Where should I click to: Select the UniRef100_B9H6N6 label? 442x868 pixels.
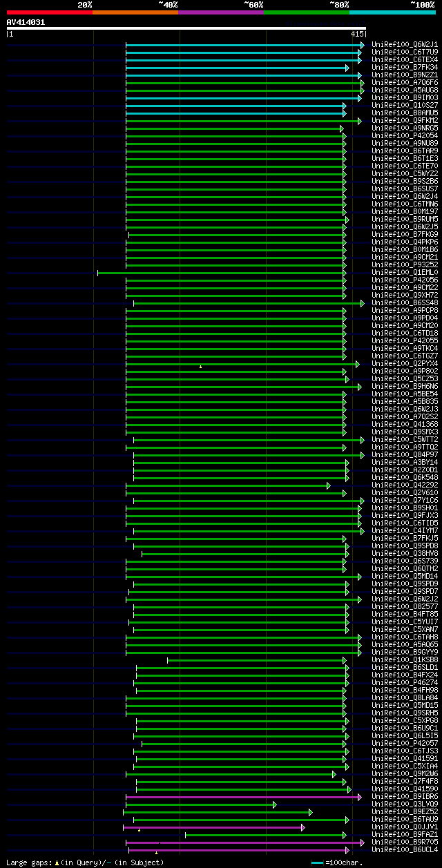point(405,386)
